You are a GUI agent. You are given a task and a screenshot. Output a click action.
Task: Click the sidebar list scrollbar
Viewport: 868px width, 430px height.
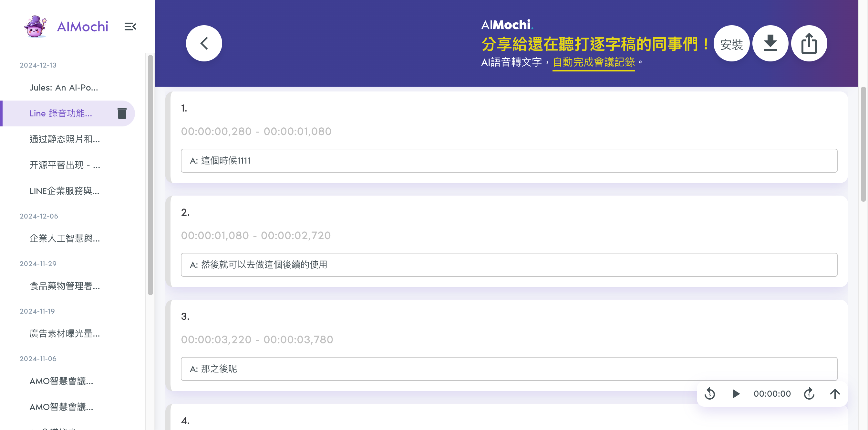[x=150, y=175]
